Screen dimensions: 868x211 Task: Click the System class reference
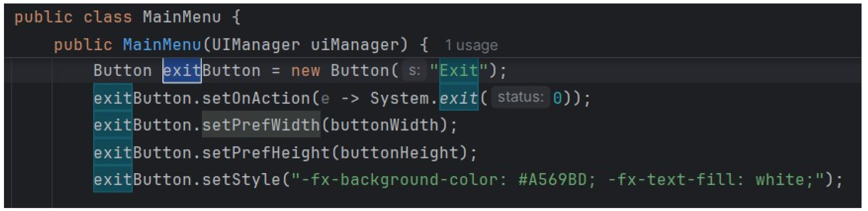coord(399,98)
